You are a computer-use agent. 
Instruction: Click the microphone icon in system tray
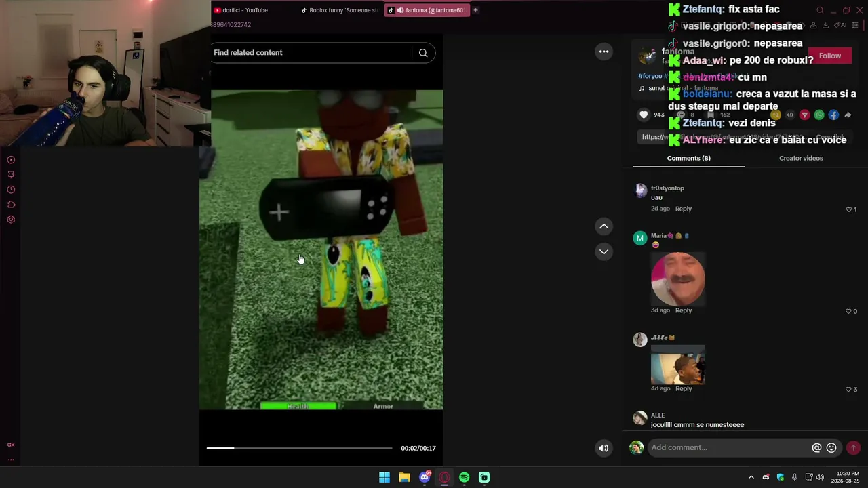click(x=794, y=477)
